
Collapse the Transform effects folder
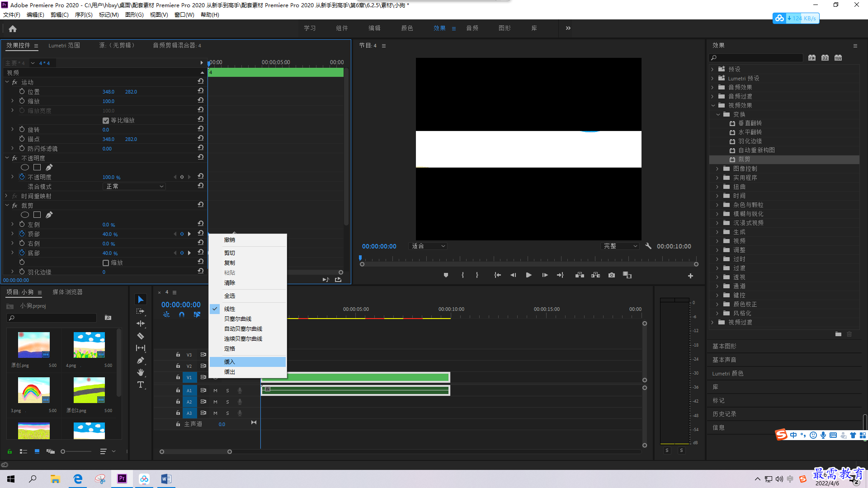[718, 114]
